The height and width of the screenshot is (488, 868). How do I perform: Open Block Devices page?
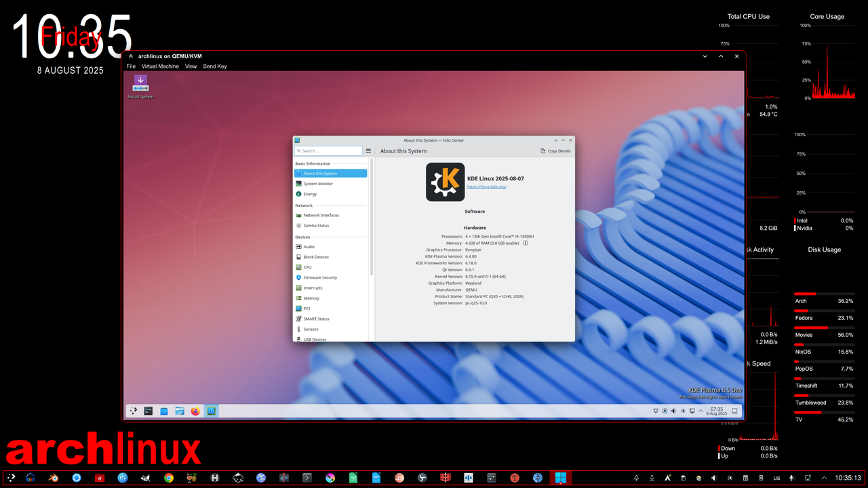tap(331, 257)
